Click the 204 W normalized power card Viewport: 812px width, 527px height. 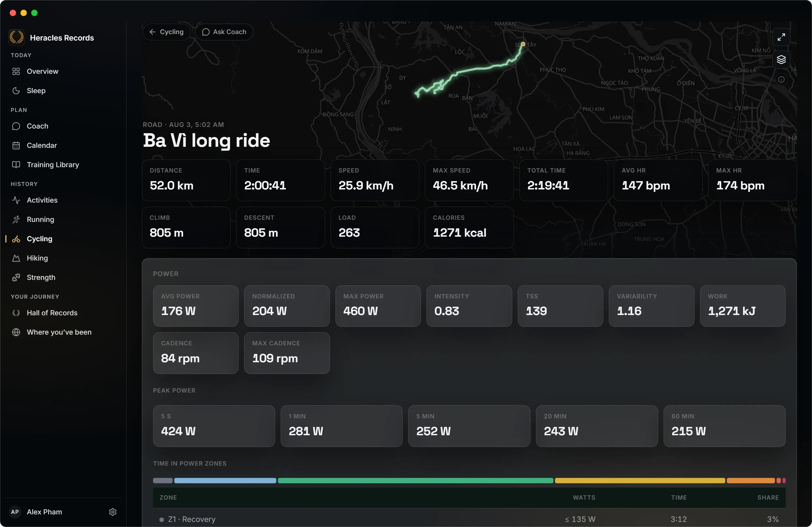(287, 306)
